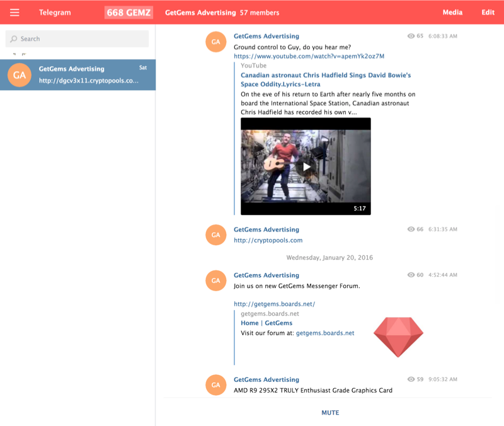Focus the Search field
This screenshot has height=426, width=504.
pos(77,39)
